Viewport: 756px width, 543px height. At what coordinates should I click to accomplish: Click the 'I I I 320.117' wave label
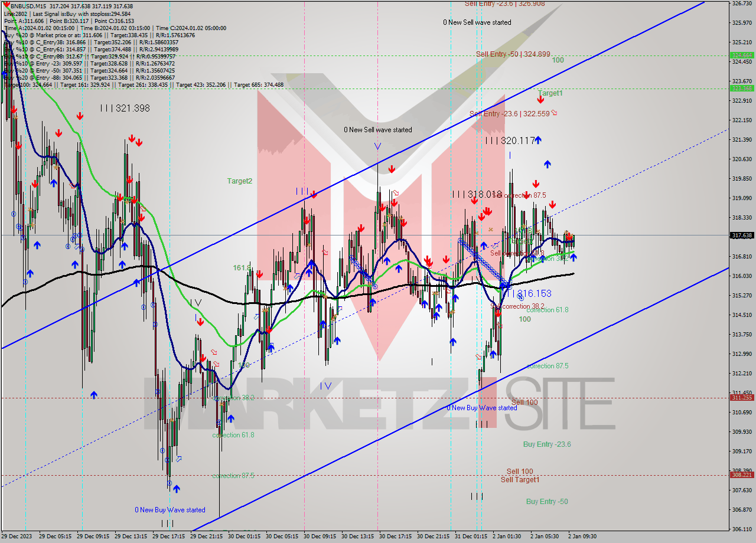click(x=510, y=140)
